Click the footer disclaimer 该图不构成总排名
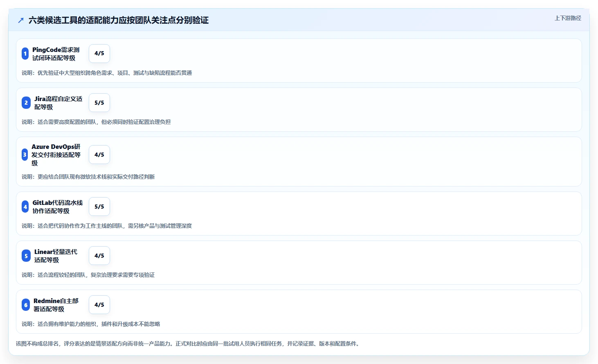 (189, 344)
